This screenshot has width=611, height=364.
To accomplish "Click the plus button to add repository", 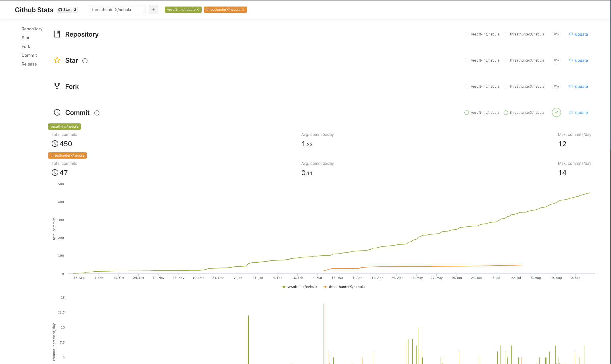I will 153,10.
